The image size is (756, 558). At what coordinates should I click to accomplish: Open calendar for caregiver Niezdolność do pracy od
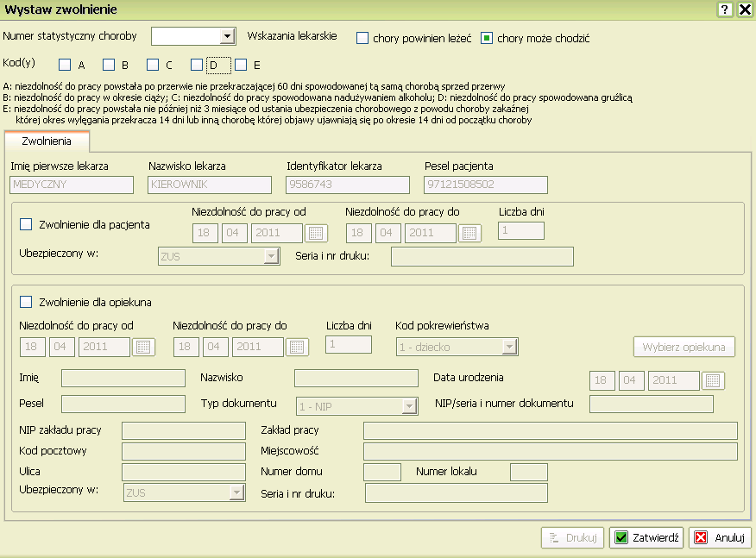[143, 347]
